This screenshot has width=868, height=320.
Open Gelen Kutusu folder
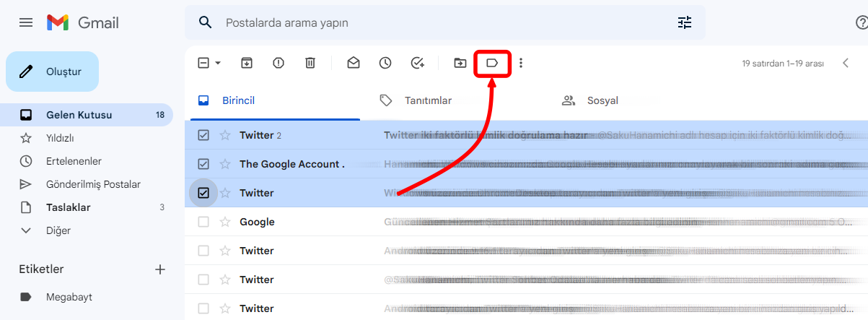87,115
